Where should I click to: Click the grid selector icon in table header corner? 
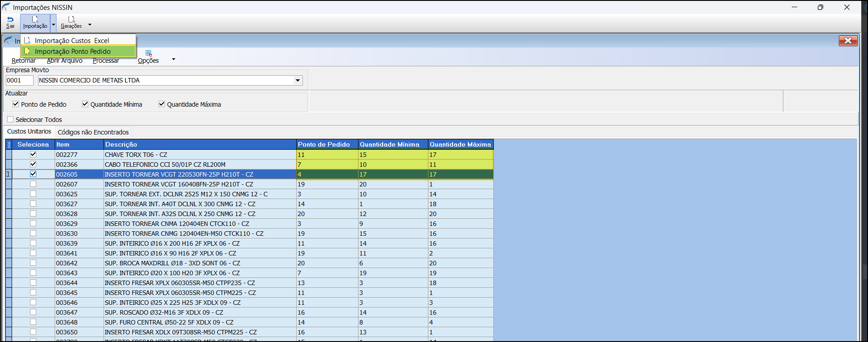(x=9, y=144)
